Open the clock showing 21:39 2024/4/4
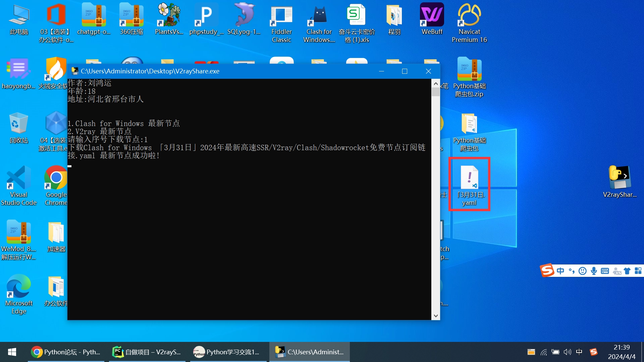This screenshot has width=644, height=362. (622, 352)
